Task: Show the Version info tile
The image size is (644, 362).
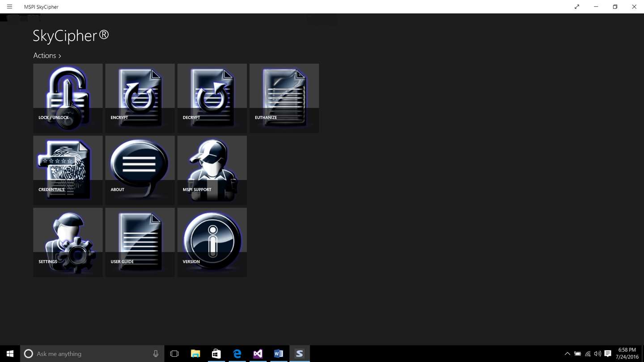Action: point(212,242)
